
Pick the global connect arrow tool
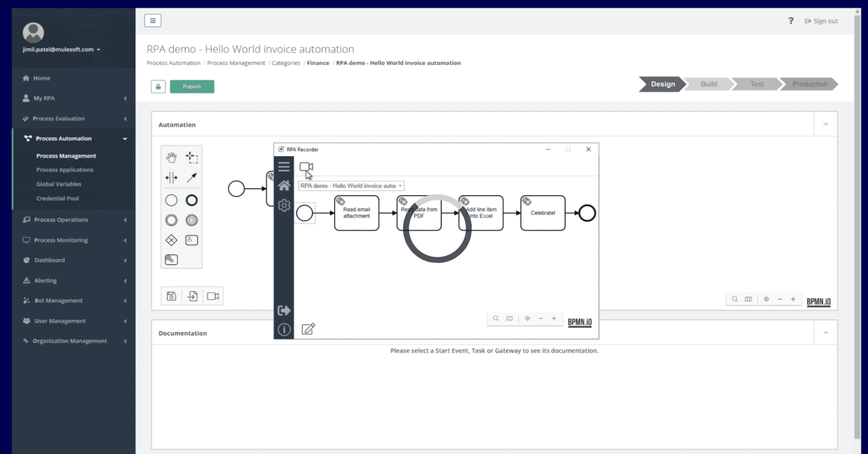pos(192,178)
